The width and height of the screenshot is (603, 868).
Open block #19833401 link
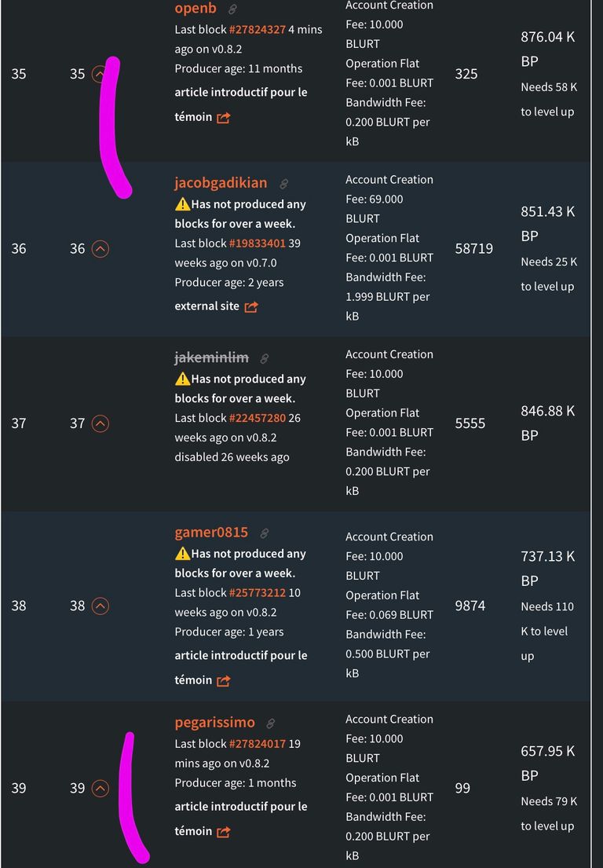pos(258,243)
